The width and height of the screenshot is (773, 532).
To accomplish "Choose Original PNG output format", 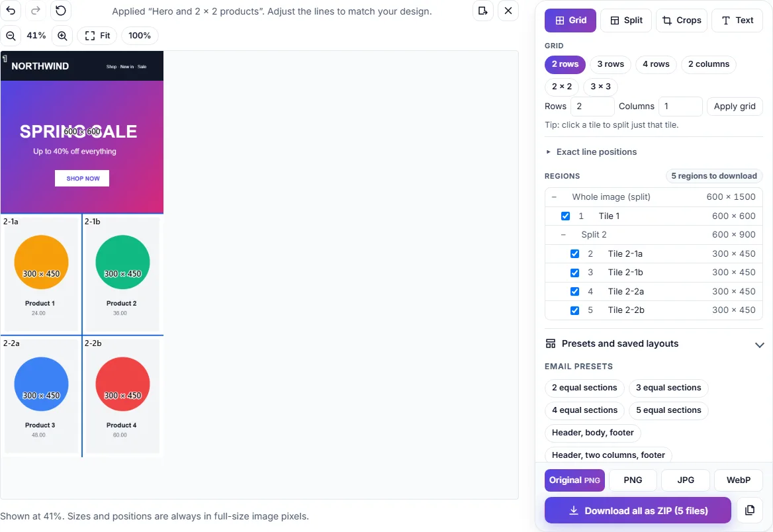I will (x=574, y=480).
